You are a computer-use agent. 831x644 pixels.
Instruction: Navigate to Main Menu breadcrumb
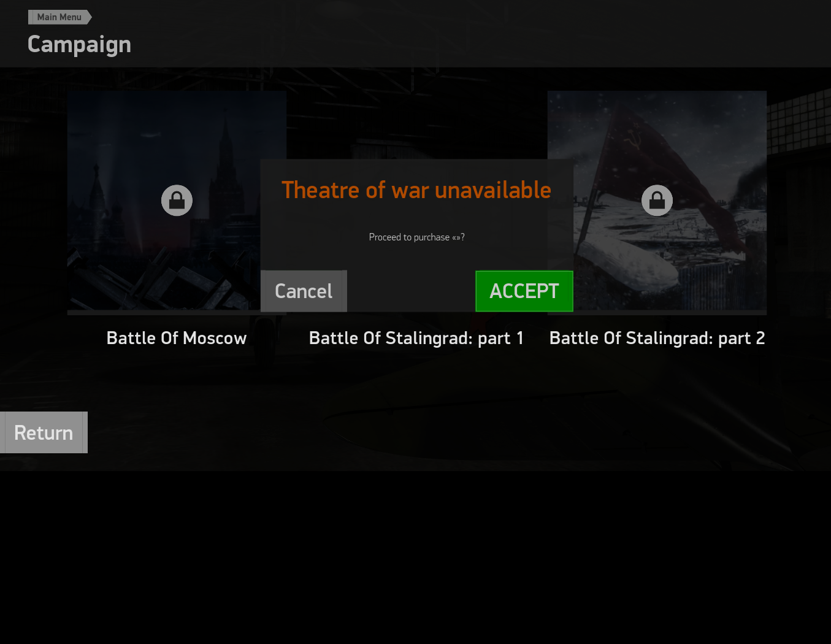point(59,17)
